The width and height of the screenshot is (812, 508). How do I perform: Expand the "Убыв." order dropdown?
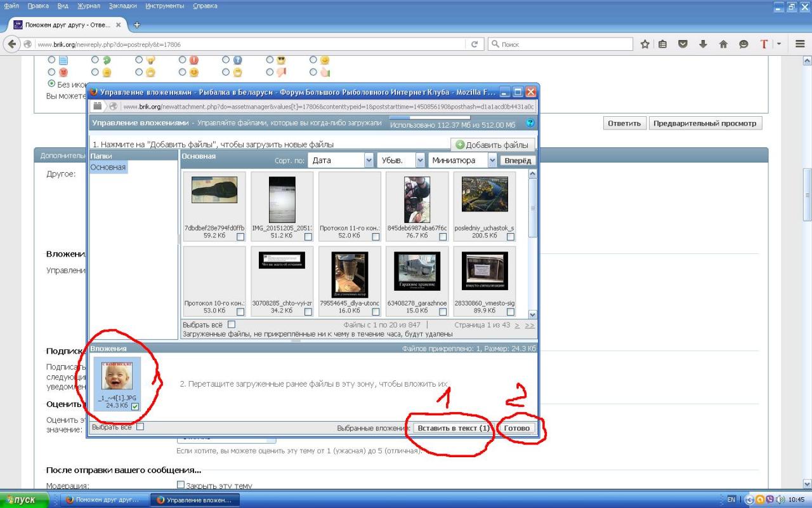401,161
